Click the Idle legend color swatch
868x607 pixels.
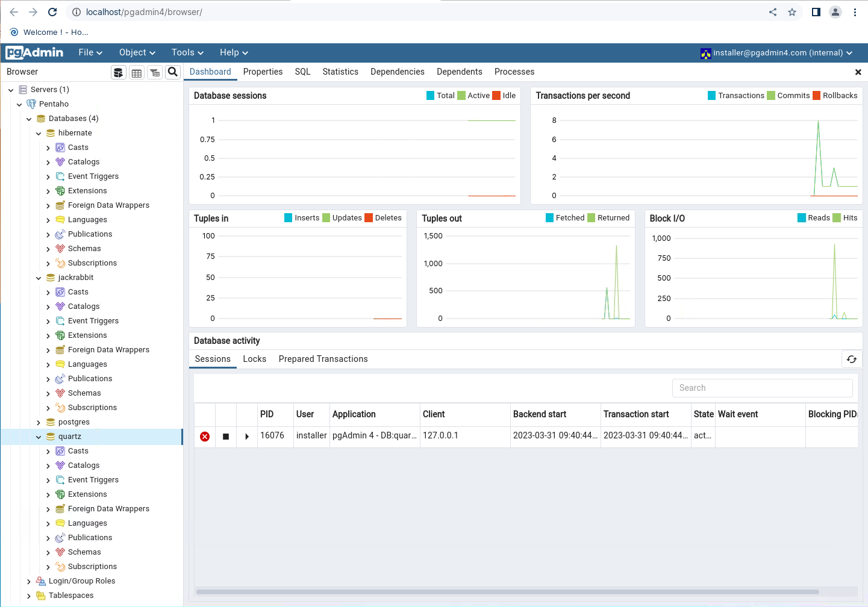click(496, 96)
